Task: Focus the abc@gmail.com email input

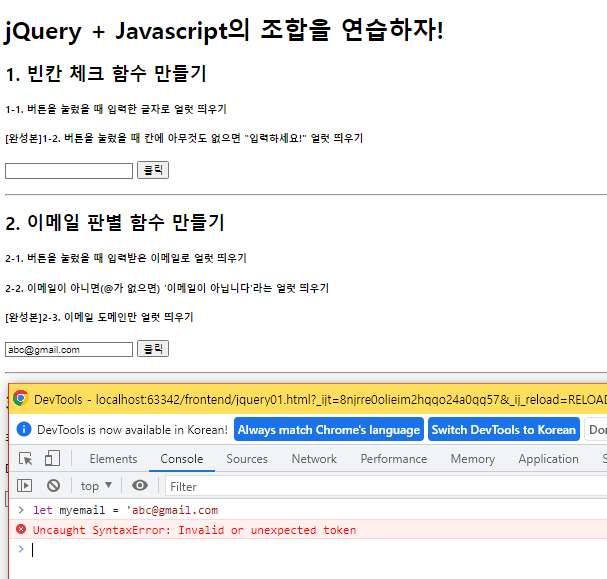Action: tap(69, 349)
